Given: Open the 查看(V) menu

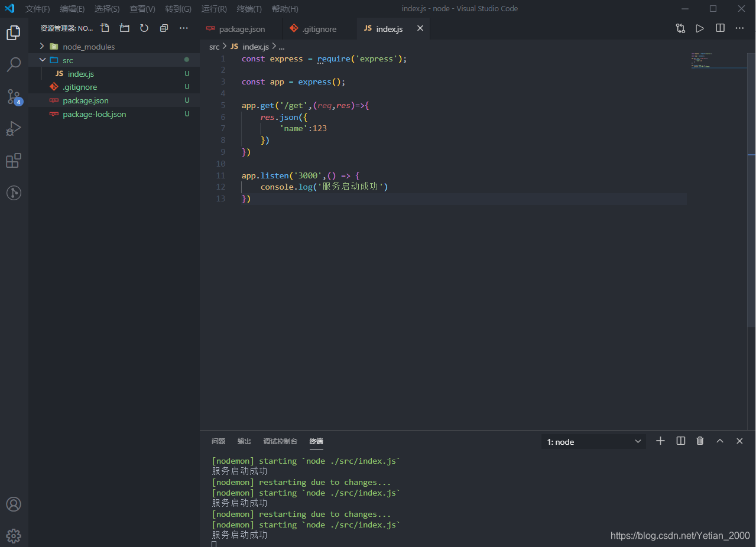Looking at the screenshot, I should (x=142, y=9).
